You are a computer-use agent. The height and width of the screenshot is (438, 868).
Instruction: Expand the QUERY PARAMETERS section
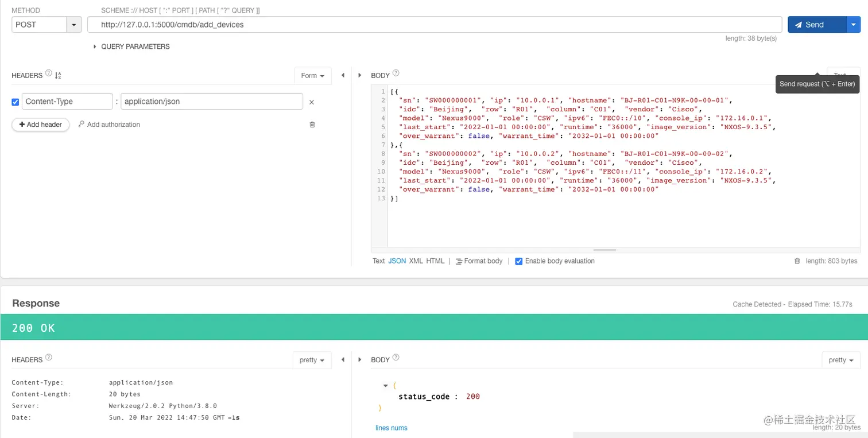(x=131, y=46)
